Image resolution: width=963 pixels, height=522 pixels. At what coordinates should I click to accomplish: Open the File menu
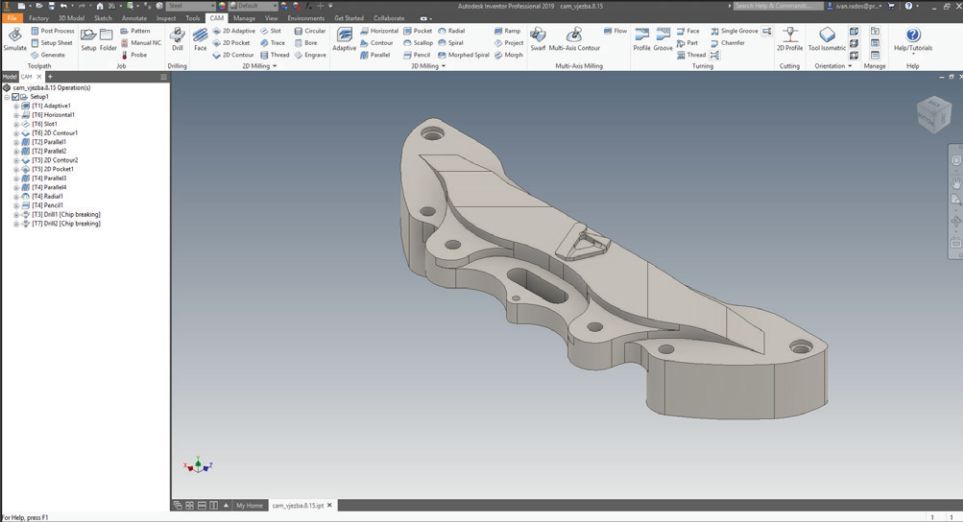12,18
